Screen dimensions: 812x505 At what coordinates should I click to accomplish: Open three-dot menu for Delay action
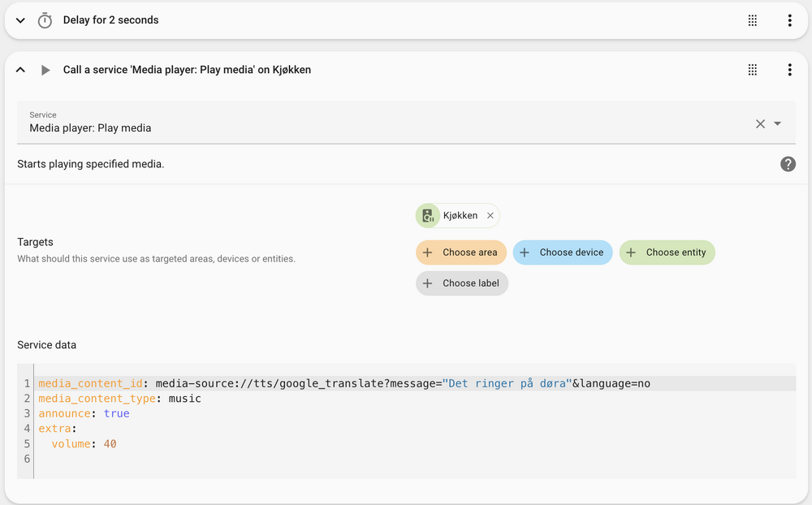[x=789, y=20]
